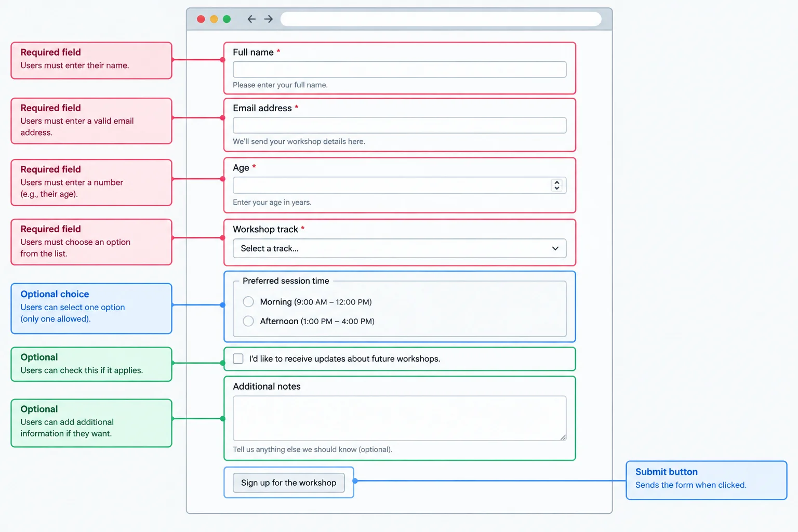The height and width of the screenshot is (532, 798).
Task: Click into the Full name input
Action: click(x=400, y=70)
